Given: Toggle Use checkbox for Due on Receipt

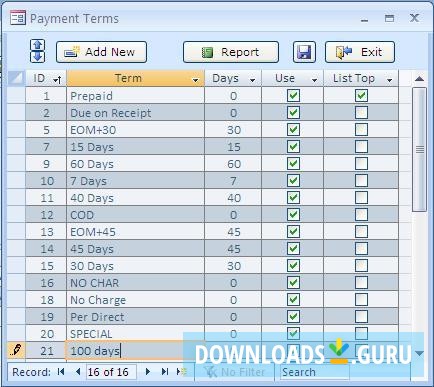Looking at the screenshot, I should (293, 113).
